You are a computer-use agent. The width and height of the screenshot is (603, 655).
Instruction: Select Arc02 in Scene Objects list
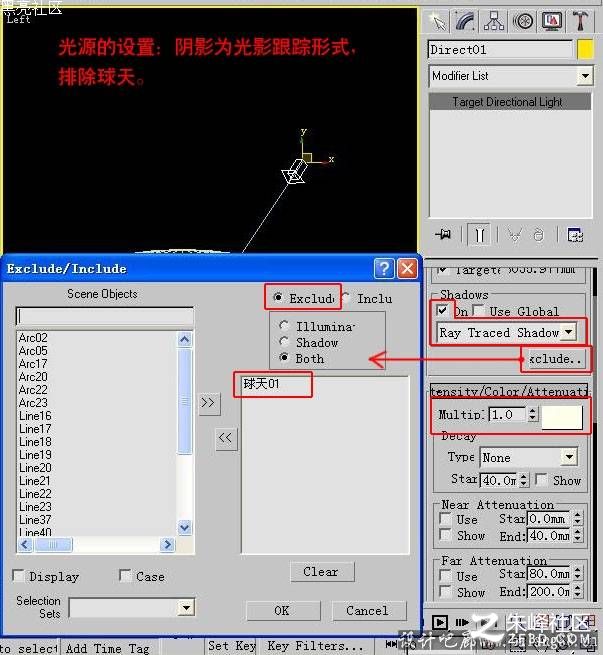33,338
